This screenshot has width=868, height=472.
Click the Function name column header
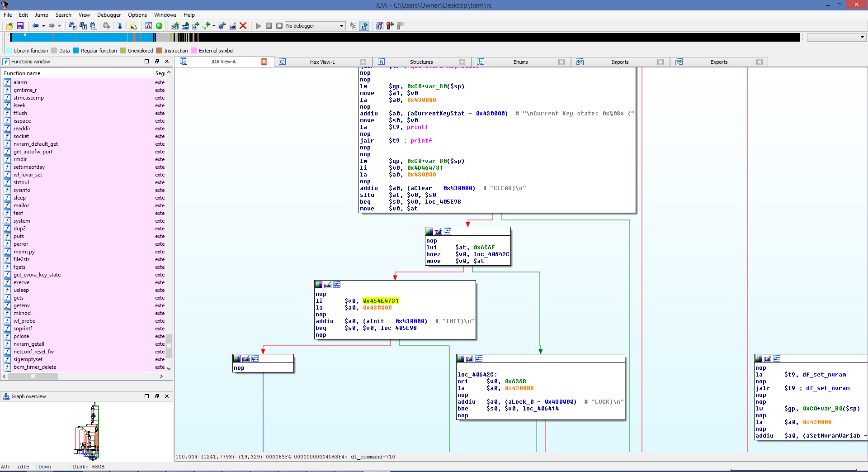(22, 73)
